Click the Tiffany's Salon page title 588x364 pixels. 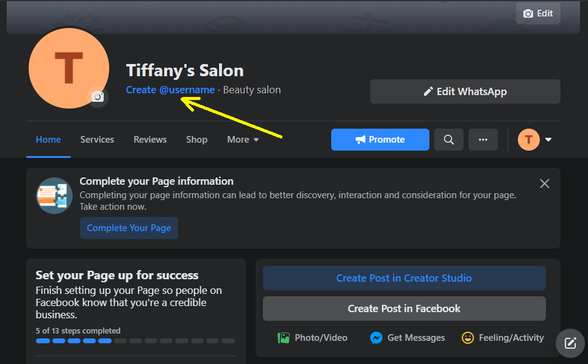185,71
